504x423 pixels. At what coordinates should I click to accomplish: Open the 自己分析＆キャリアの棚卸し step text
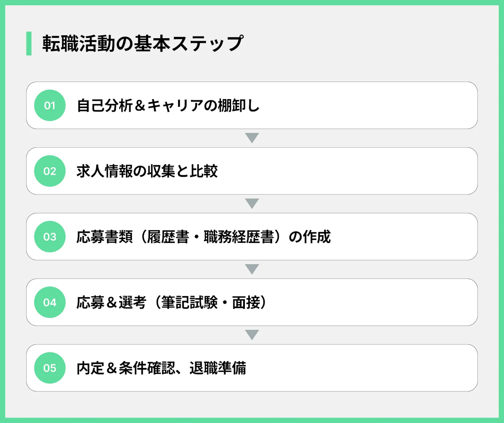[x=168, y=106]
